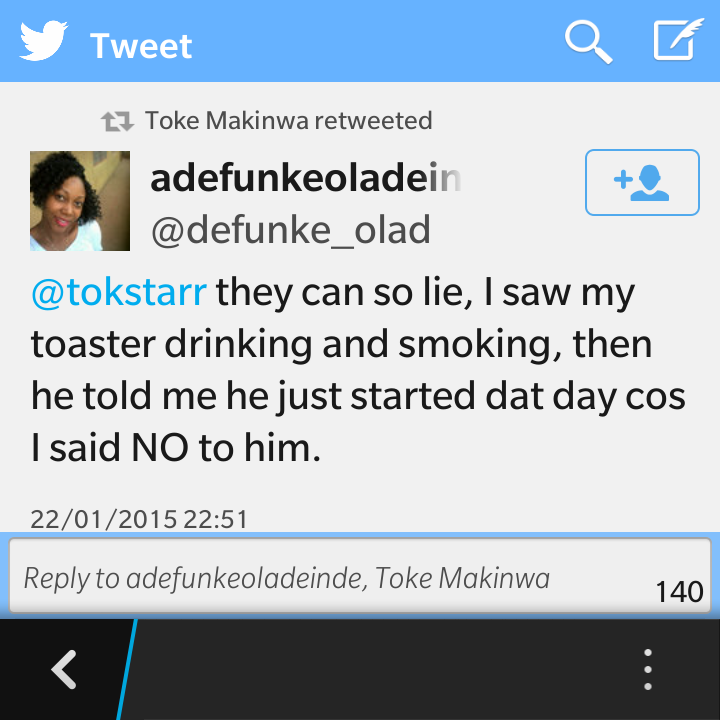
Task: Click the 'Toke Makinwa retweeted' label
Action: [x=288, y=122]
